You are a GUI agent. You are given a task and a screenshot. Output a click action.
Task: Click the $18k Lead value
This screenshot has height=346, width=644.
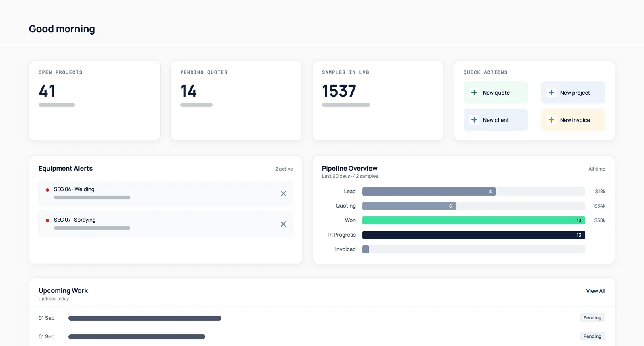pos(600,192)
